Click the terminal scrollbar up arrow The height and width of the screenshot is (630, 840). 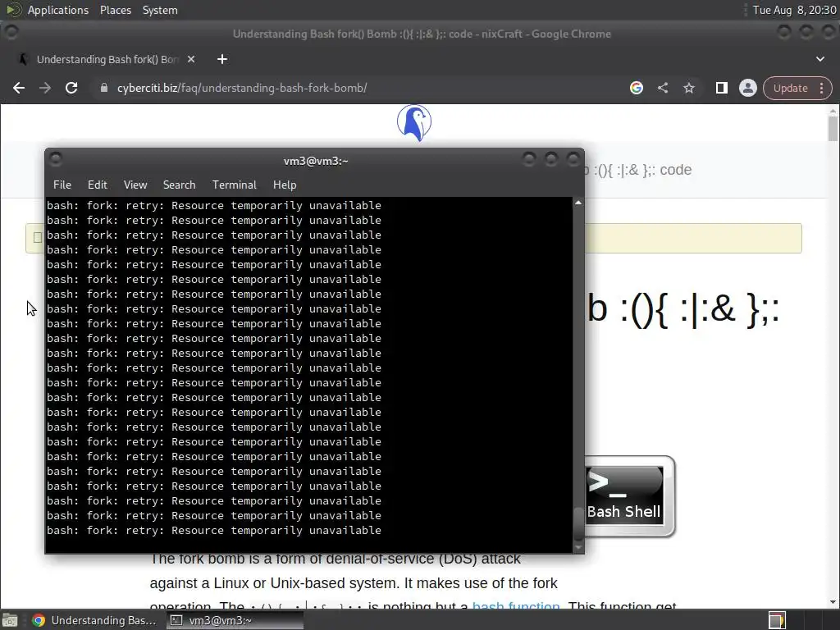pos(578,203)
